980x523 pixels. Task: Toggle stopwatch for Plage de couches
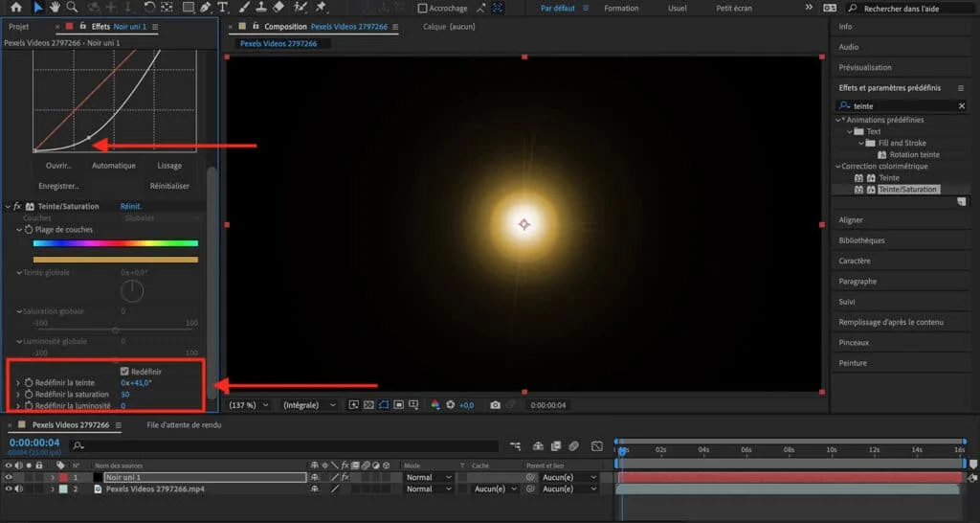(x=29, y=230)
